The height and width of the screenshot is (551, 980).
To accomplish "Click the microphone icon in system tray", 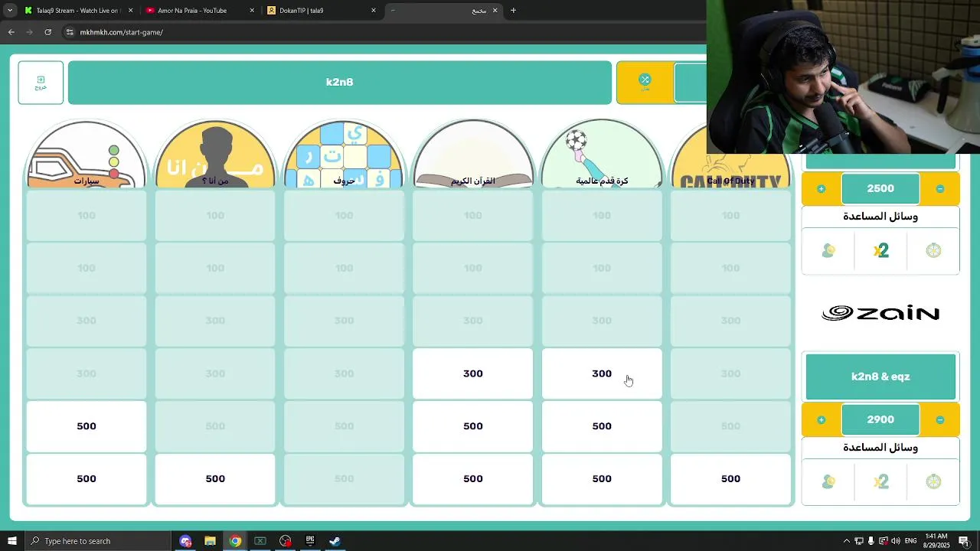I will [x=871, y=541].
